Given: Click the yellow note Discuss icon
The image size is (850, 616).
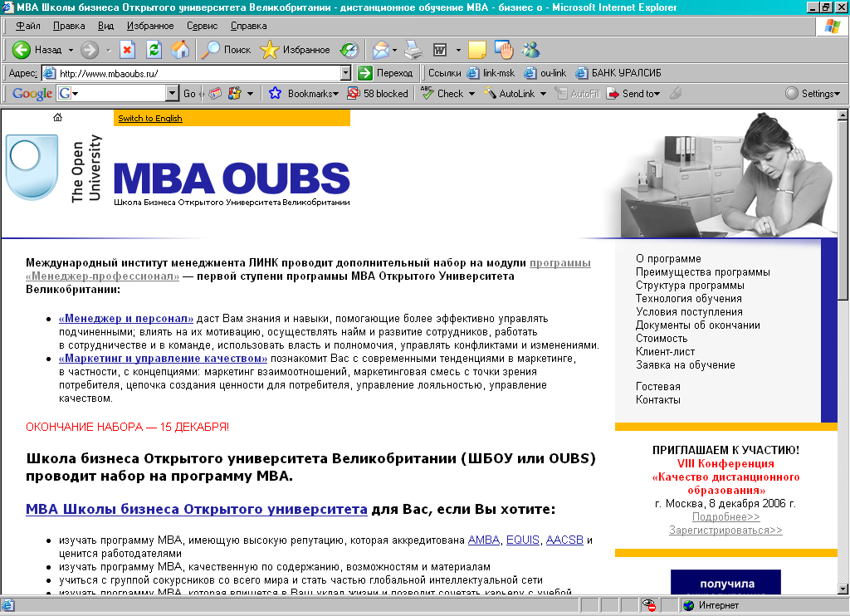Looking at the screenshot, I should coord(477,50).
